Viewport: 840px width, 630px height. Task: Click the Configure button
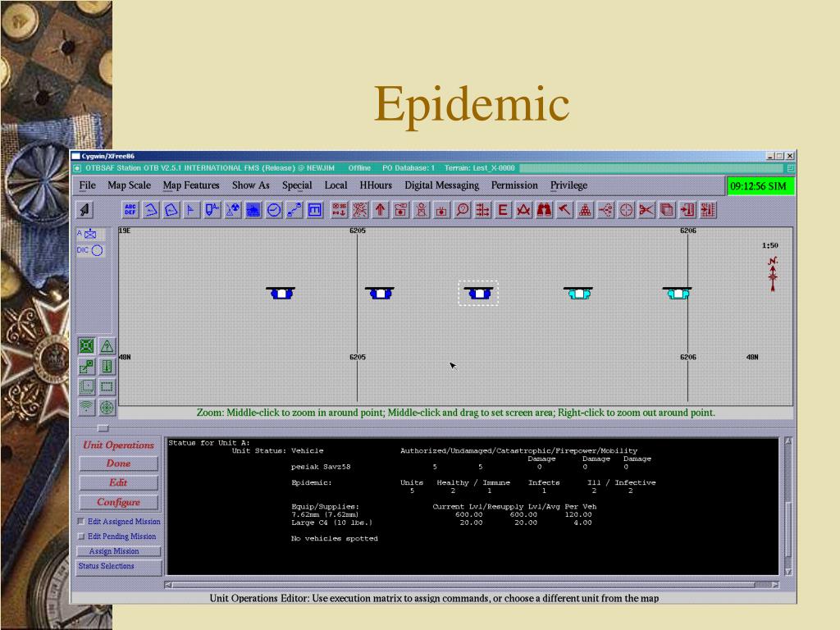118,502
